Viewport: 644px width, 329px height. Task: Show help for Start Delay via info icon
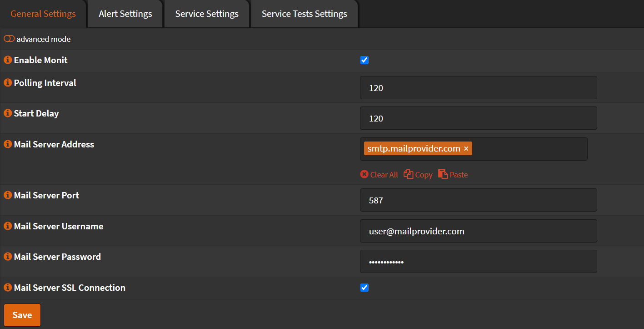click(8, 113)
